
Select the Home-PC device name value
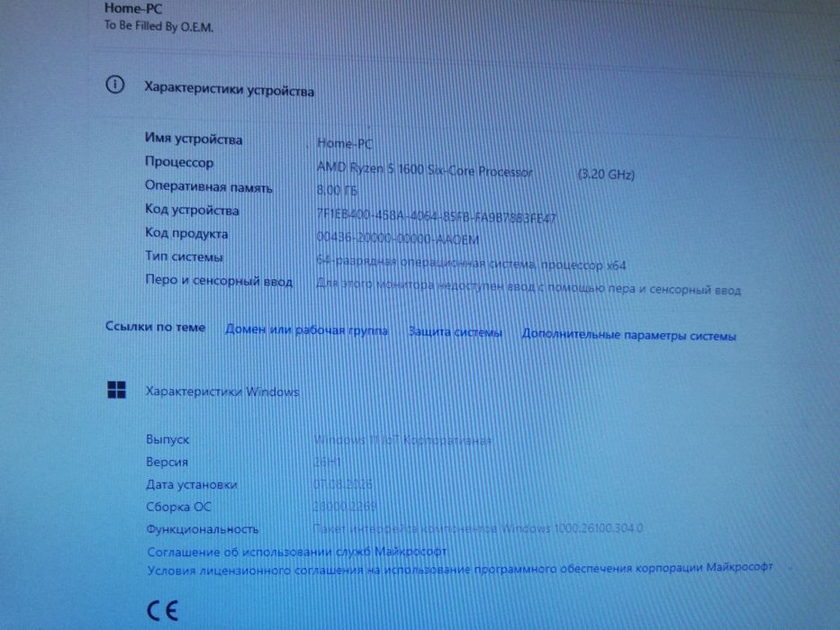coord(345,144)
